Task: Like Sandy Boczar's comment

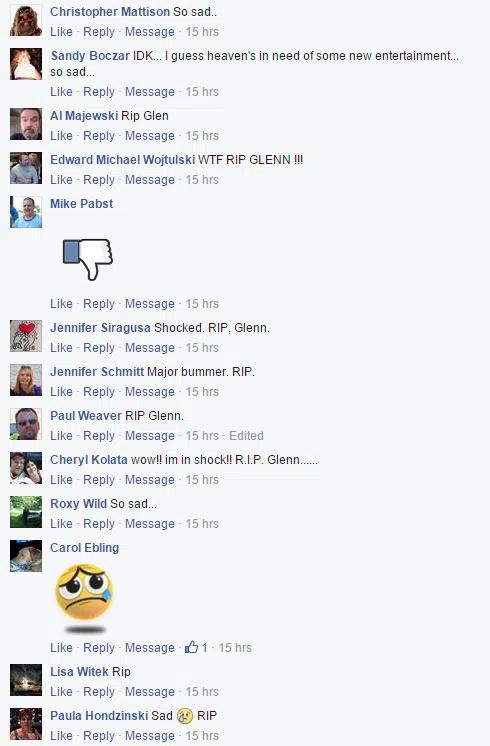Action: [x=61, y=92]
